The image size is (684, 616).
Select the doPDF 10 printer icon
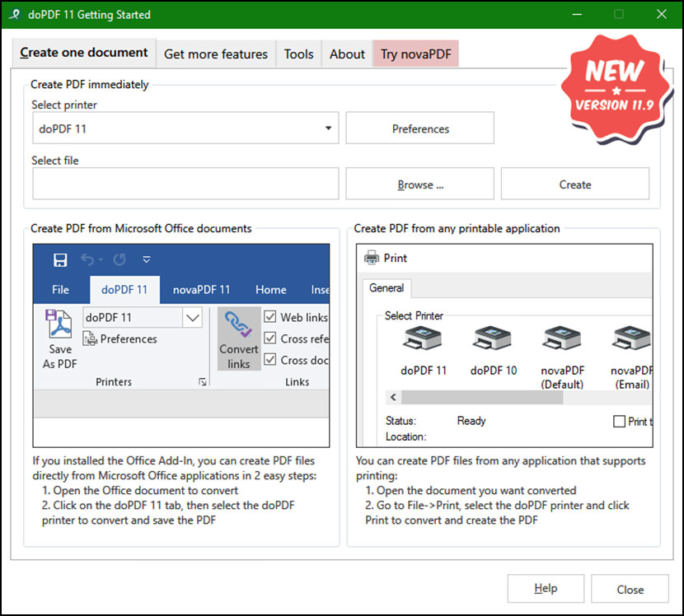[x=492, y=340]
